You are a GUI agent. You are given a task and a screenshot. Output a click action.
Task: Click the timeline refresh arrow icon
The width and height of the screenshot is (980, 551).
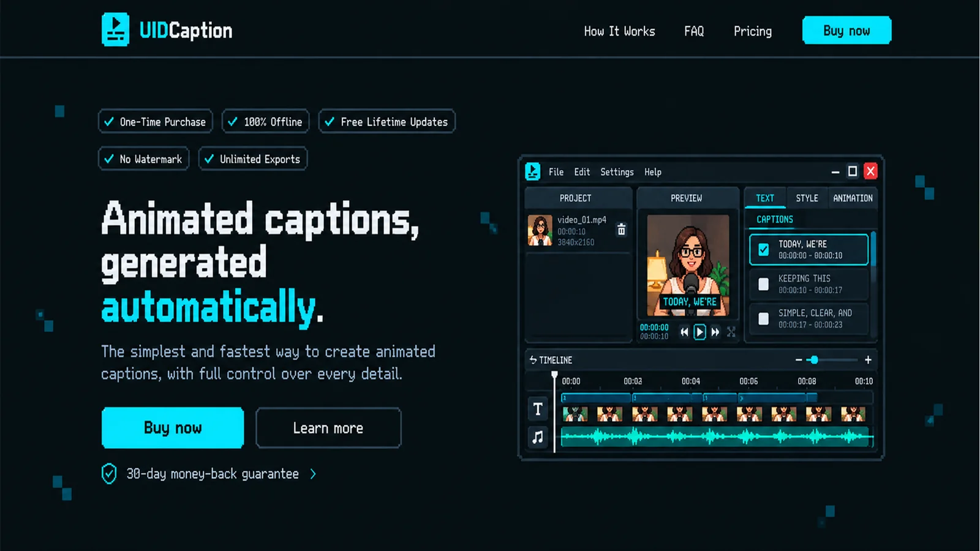[533, 360]
